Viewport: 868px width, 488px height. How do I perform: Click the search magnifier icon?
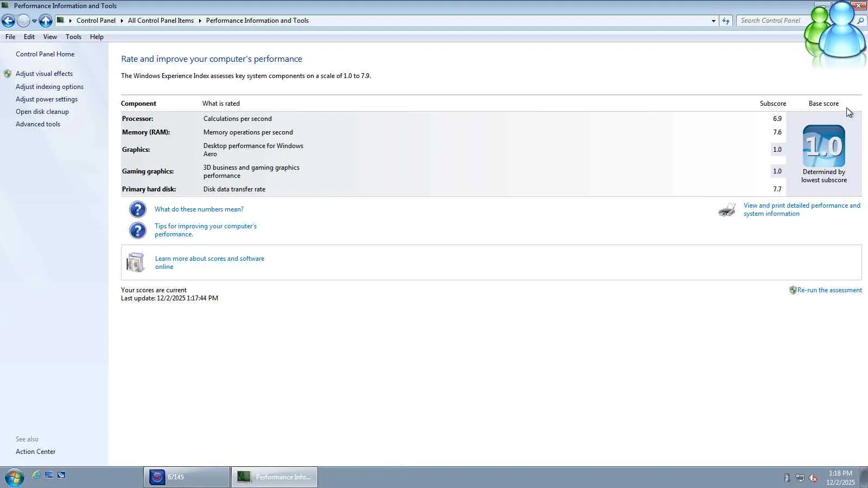(x=860, y=21)
